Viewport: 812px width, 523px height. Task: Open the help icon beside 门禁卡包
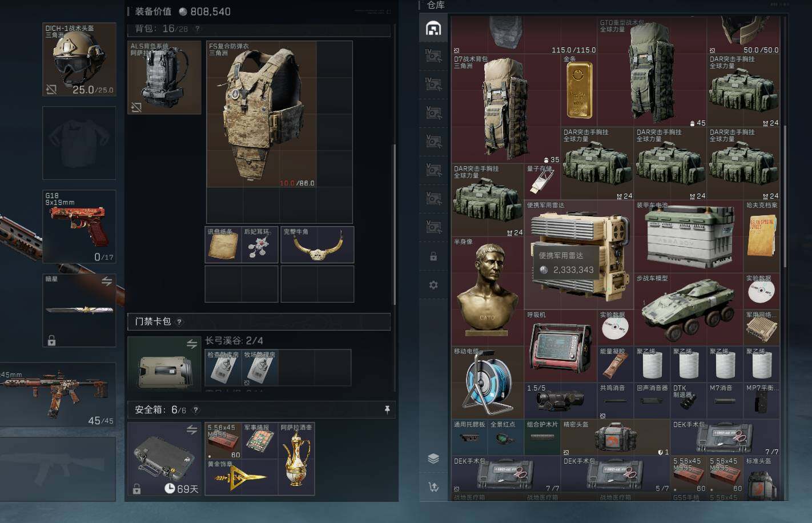(179, 321)
